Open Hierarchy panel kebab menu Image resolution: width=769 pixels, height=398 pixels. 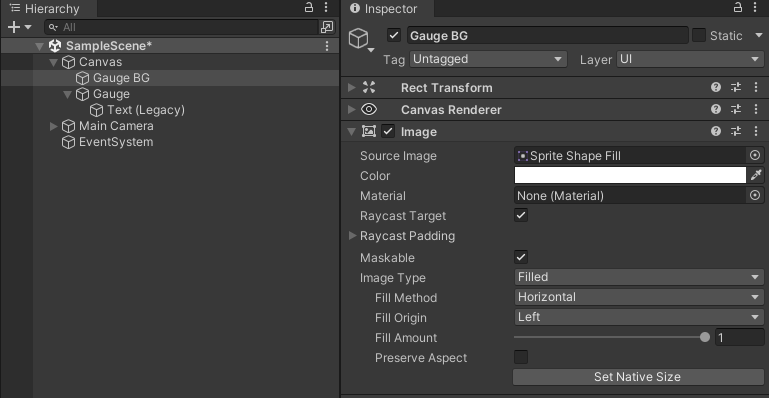326,7
